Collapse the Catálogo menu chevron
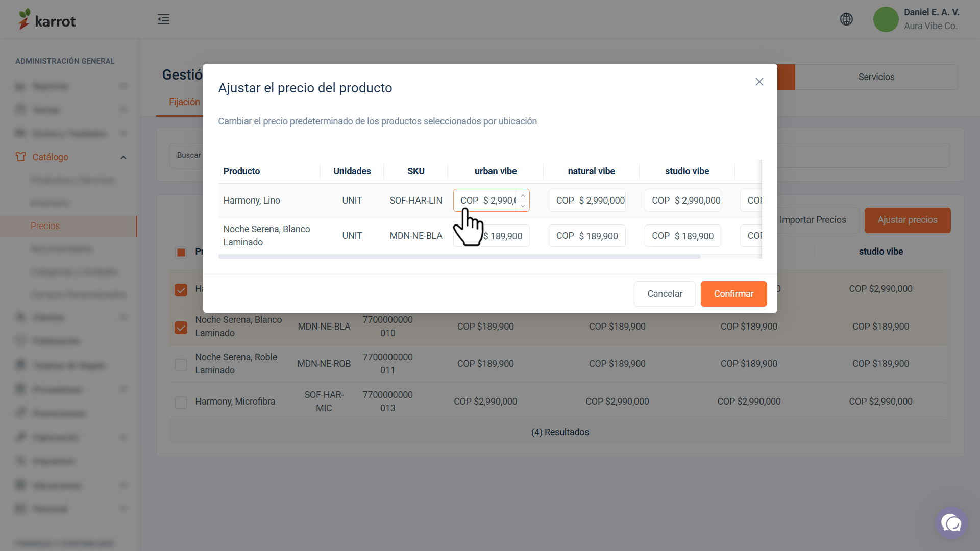 tap(123, 157)
